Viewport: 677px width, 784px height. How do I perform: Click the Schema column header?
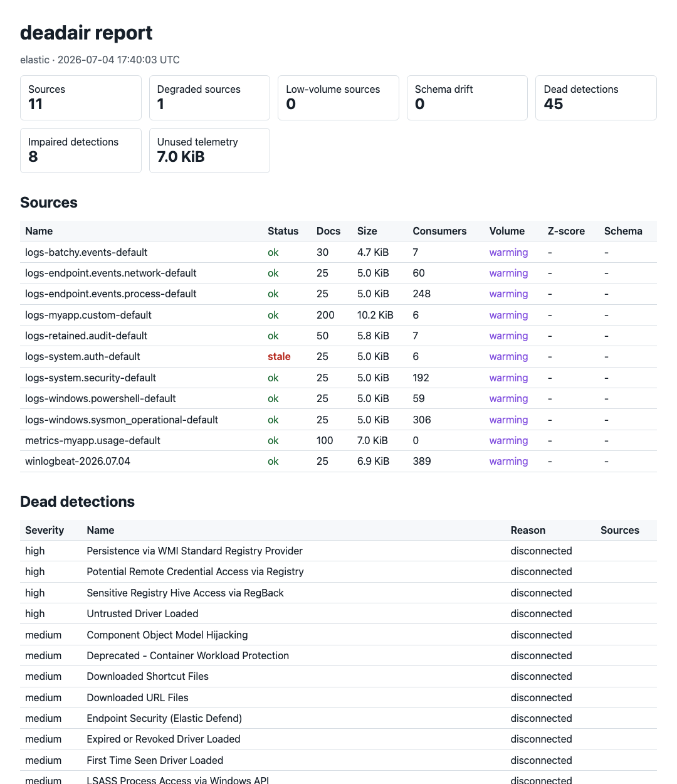[623, 231]
